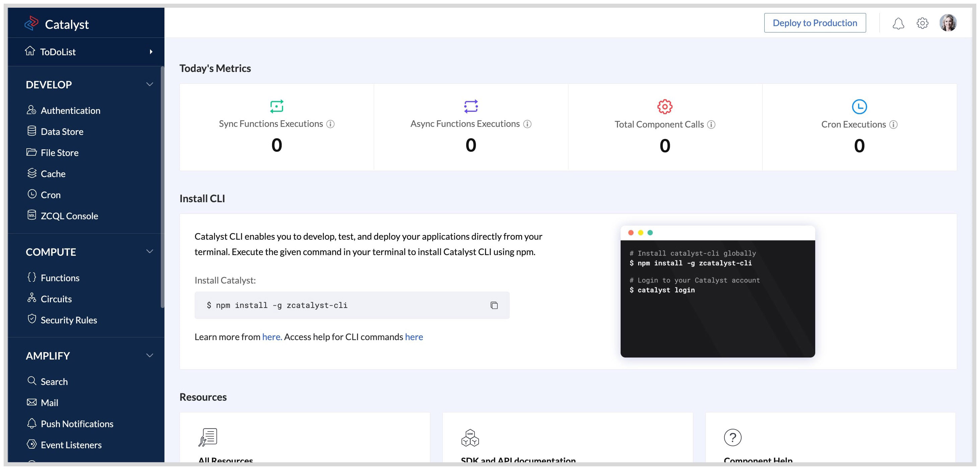980x470 pixels.
Task: Click the DEVELOP section header
Action: coord(49,84)
